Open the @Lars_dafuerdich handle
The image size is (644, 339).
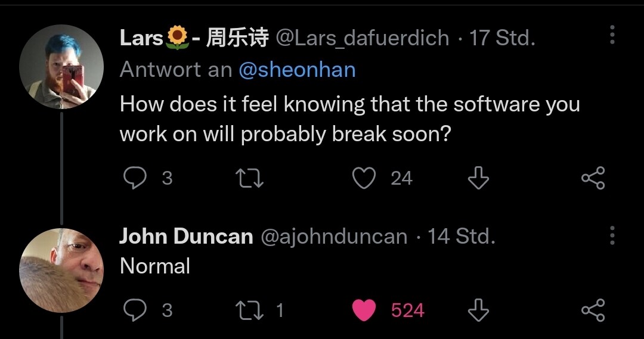pyautogui.click(x=363, y=38)
